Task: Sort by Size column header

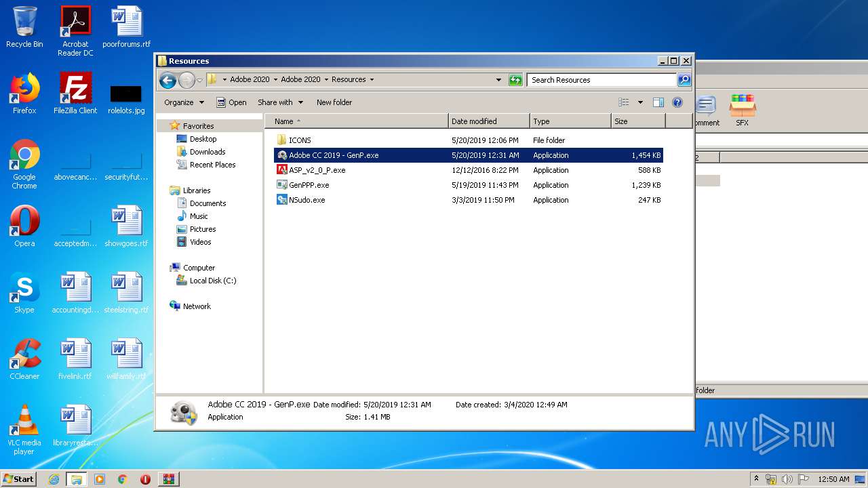Action: [x=638, y=121]
